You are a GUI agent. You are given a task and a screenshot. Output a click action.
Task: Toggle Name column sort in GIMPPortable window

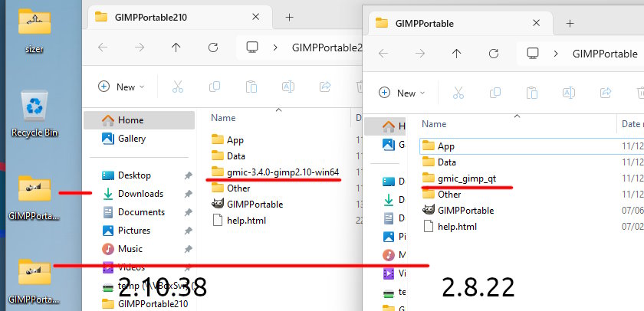click(x=434, y=124)
